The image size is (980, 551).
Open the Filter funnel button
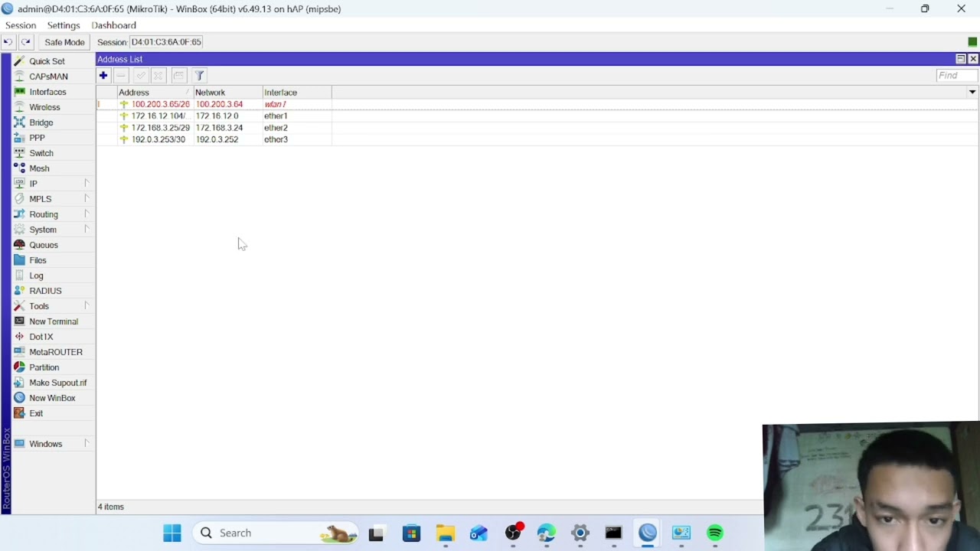[x=199, y=75]
